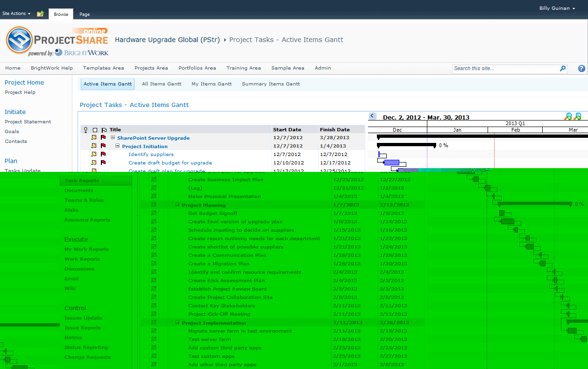Collapse the SharePoint Server Upgrade task group
The width and height of the screenshot is (588, 369).
pyautogui.click(x=113, y=138)
